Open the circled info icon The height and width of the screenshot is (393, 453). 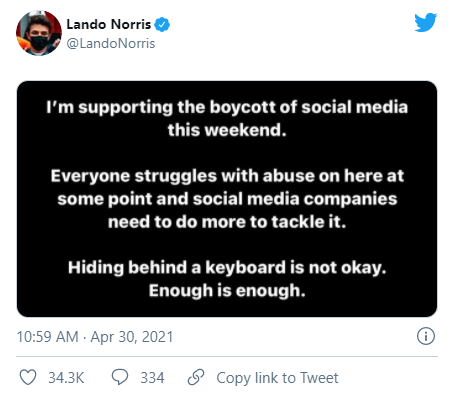click(x=426, y=336)
